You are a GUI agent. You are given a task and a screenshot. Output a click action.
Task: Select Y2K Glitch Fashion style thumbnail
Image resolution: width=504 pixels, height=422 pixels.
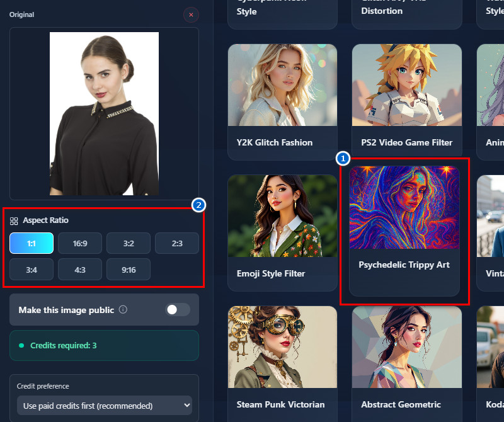282,85
